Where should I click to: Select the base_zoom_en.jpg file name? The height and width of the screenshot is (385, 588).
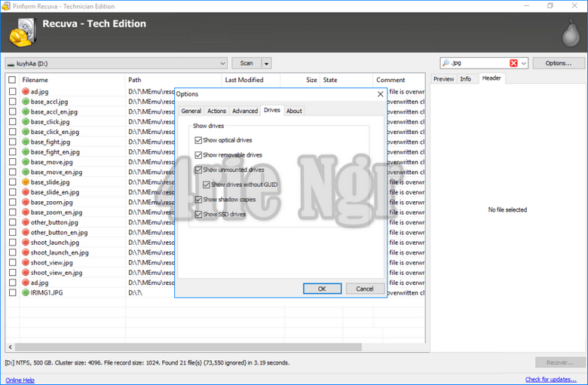point(57,212)
